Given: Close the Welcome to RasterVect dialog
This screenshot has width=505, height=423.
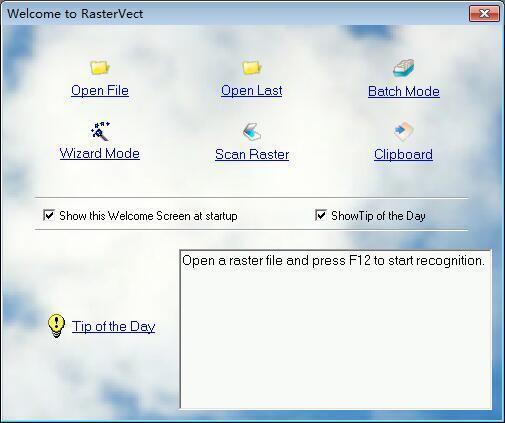Looking at the screenshot, I should click(x=484, y=14).
